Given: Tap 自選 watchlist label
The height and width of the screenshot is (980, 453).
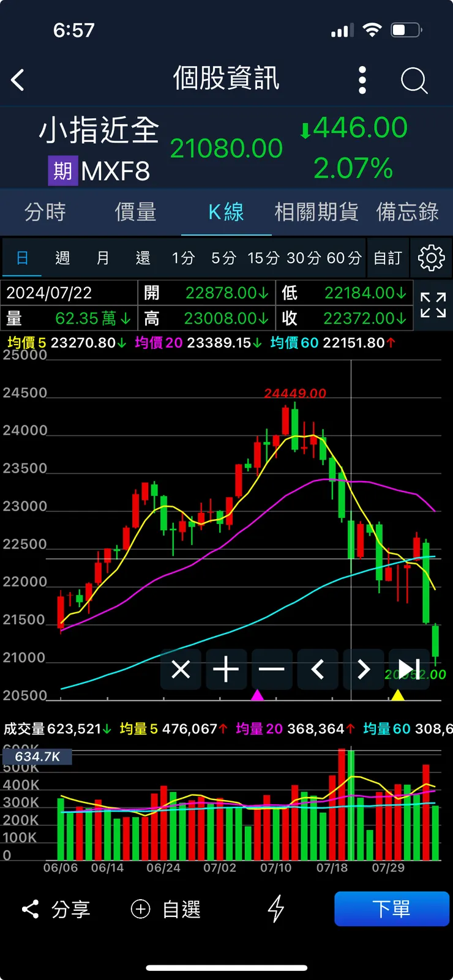Looking at the screenshot, I should click(x=182, y=909).
